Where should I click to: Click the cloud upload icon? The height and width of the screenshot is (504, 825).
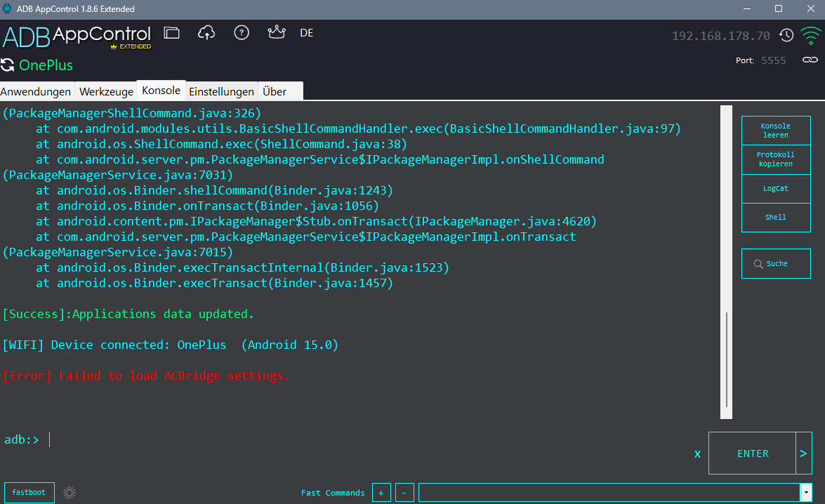(x=206, y=32)
